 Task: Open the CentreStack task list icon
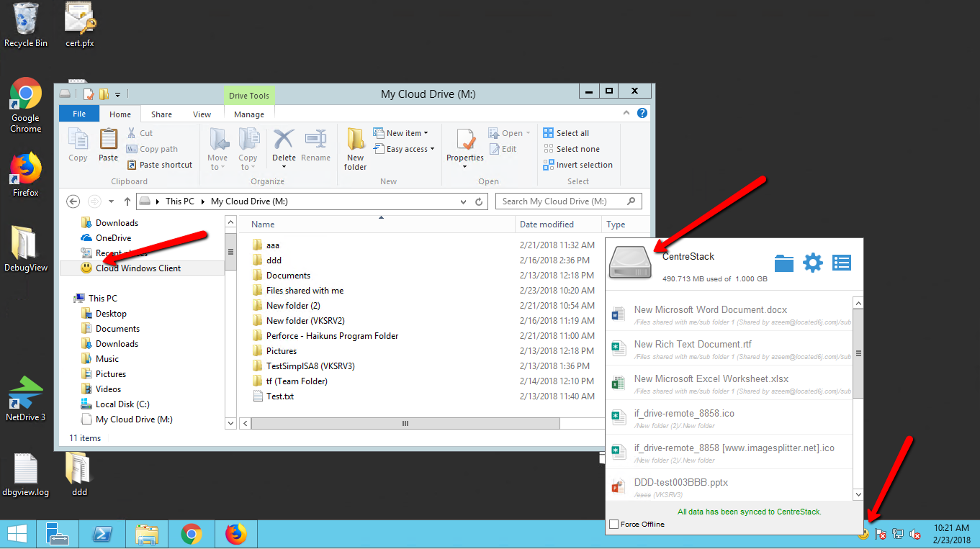[842, 263]
